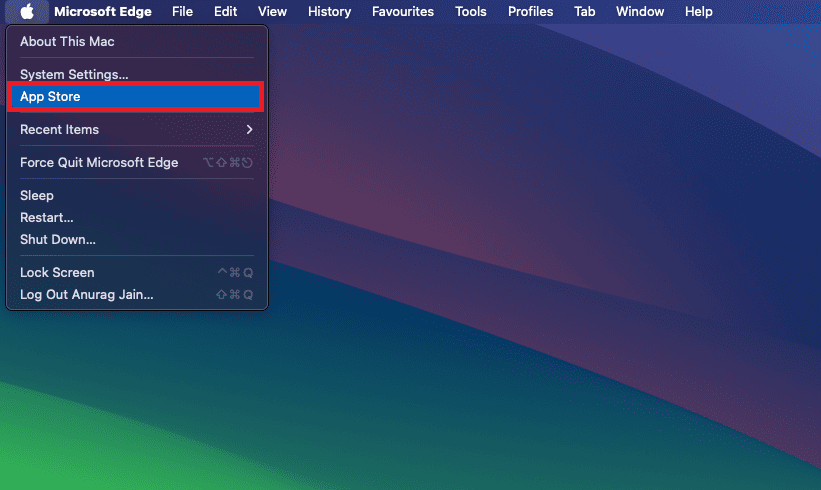Open the File menu
Image resolution: width=821 pixels, height=490 pixels.
coord(182,12)
